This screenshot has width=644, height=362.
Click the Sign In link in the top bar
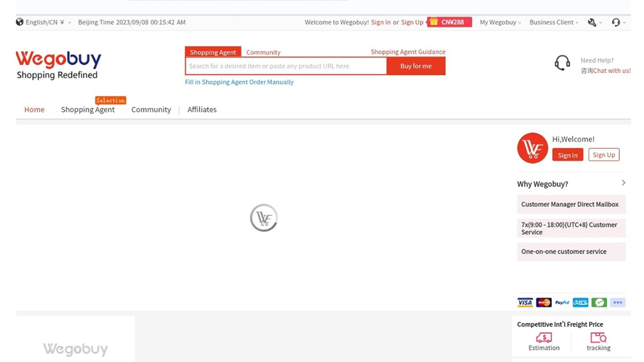[x=381, y=22]
